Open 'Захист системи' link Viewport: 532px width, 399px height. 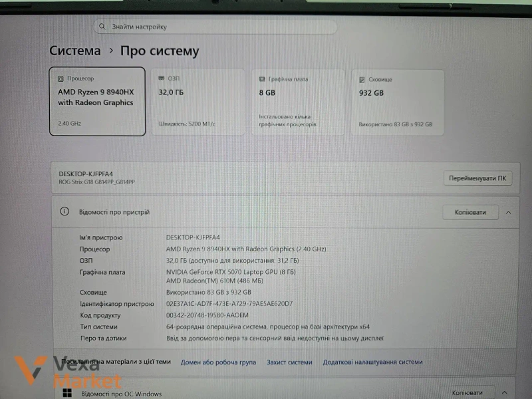[x=289, y=362]
